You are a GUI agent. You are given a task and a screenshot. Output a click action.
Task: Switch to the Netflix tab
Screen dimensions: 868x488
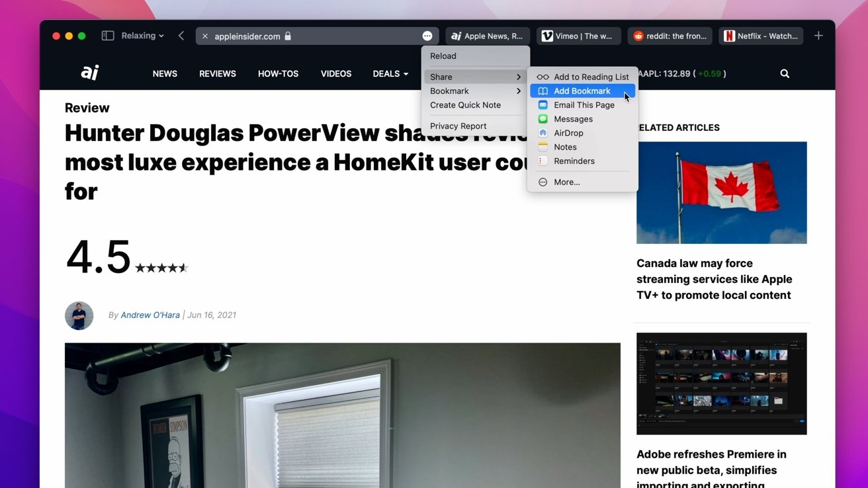pos(761,36)
